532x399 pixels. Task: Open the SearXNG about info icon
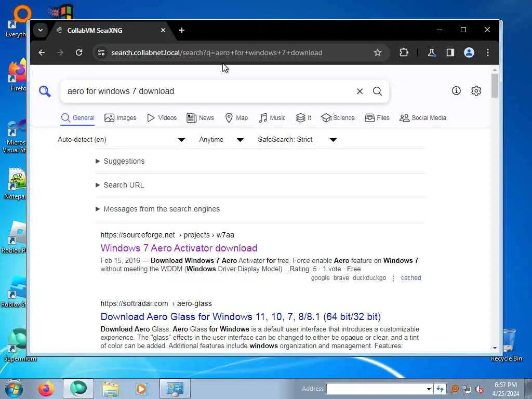(456, 90)
